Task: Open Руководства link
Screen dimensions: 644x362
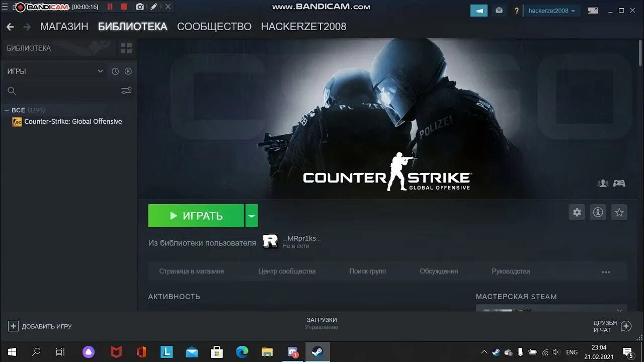Action: [x=511, y=271]
